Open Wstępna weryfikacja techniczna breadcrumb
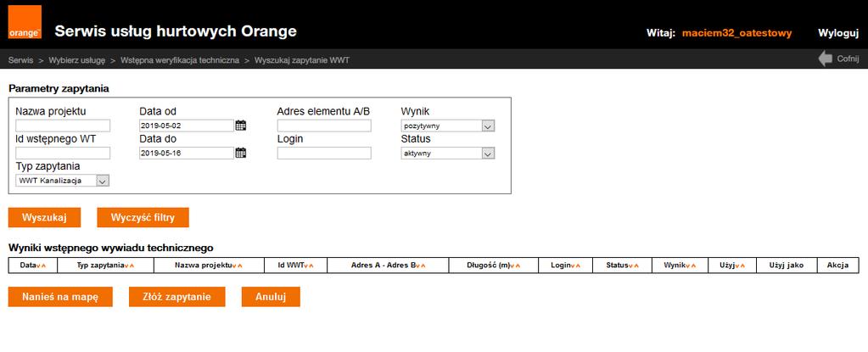 click(x=180, y=59)
